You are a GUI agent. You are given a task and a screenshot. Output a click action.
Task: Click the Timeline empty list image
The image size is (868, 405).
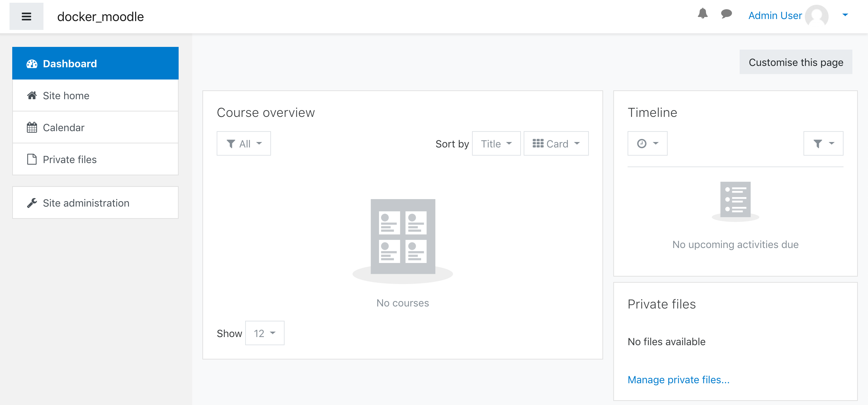(x=736, y=201)
